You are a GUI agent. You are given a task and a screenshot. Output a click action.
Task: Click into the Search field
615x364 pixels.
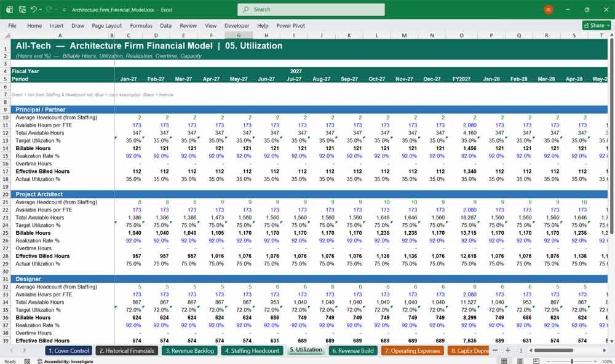pyautogui.click(x=311, y=9)
